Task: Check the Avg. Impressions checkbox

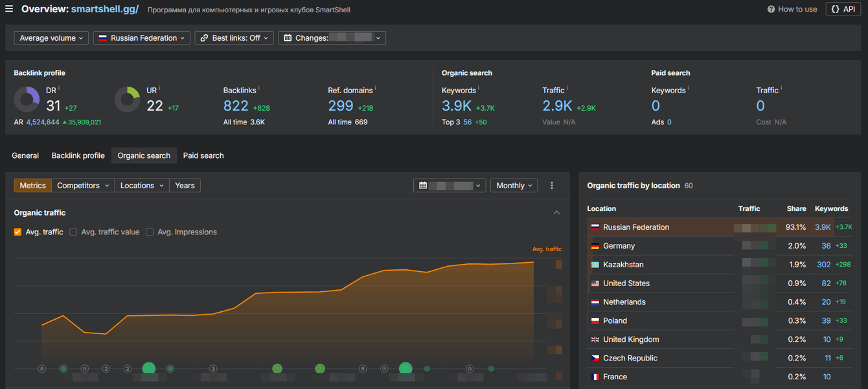Action: [150, 232]
